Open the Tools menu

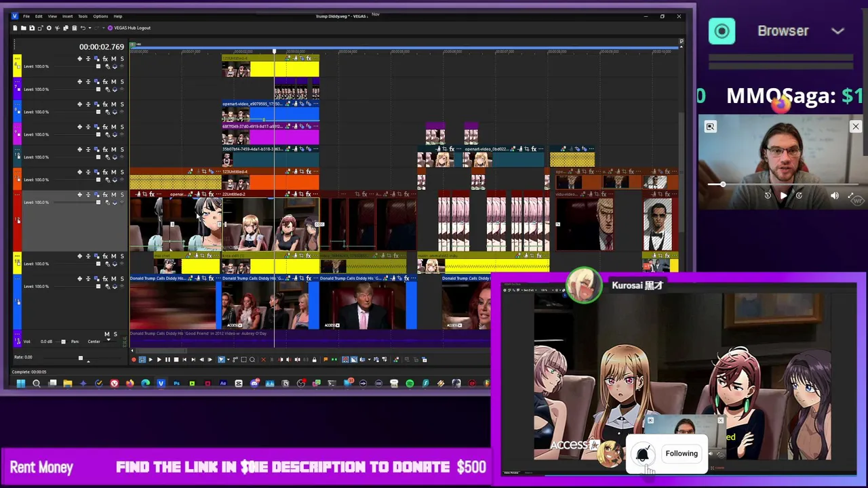pos(83,16)
